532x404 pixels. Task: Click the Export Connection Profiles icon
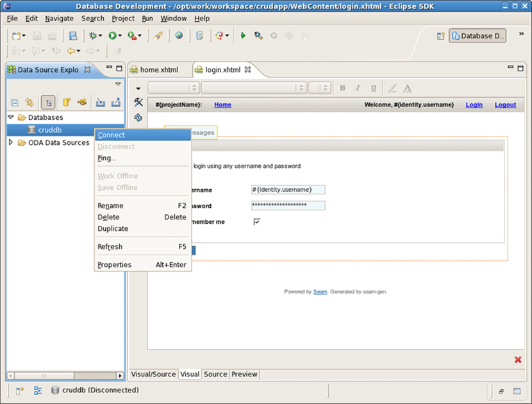click(117, 102)
